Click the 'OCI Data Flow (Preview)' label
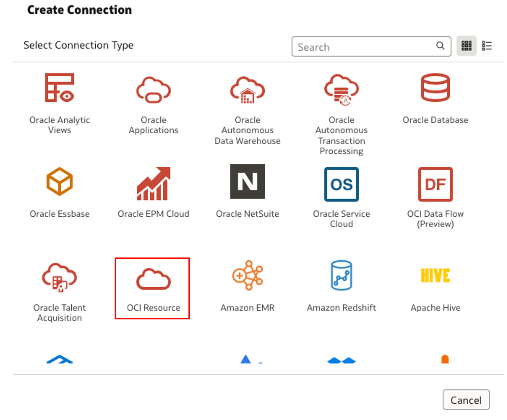The height and width of the screenshot is (420, 507). [435, 219]
